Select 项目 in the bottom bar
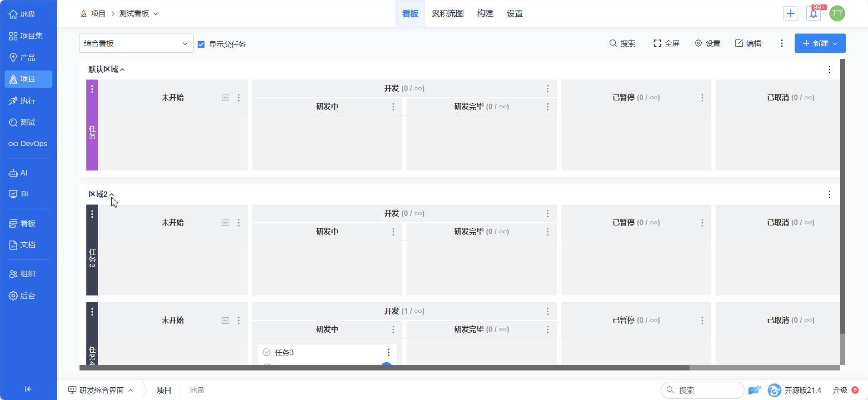 coord(164,390)
